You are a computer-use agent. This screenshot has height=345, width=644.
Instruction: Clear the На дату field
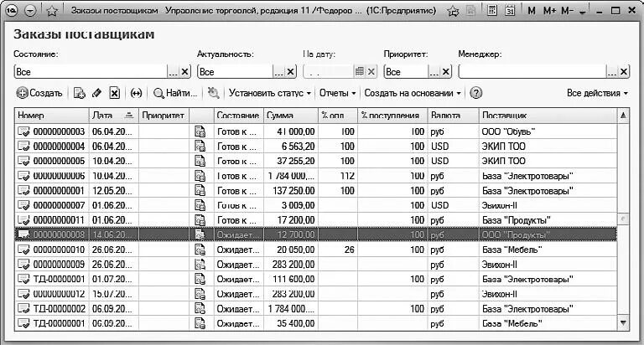click(x=371, y=72)
